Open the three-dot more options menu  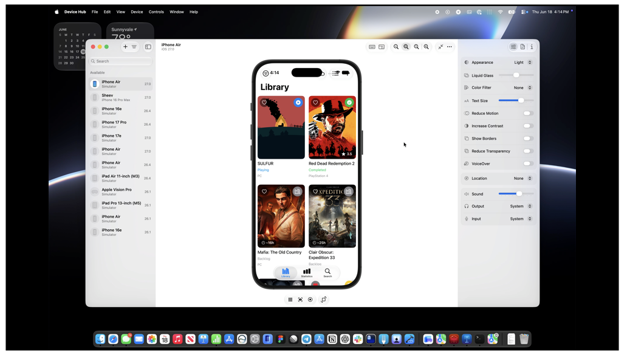[x=450, y=47]
